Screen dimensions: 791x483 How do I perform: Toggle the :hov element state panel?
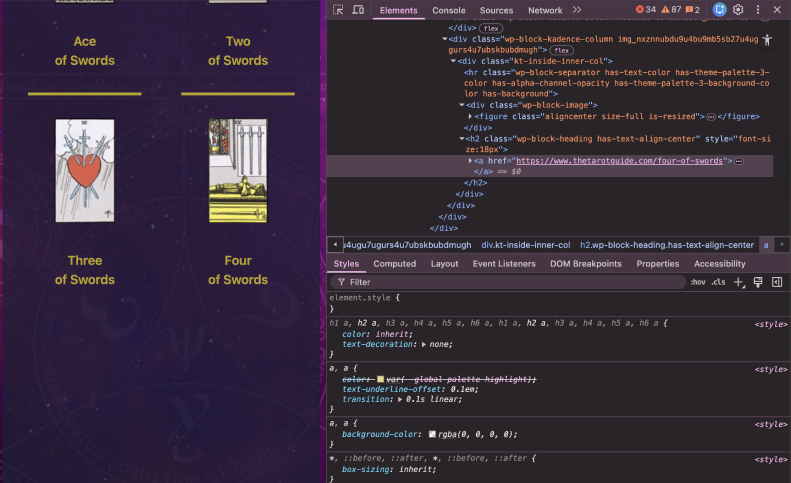coord(697,283)
